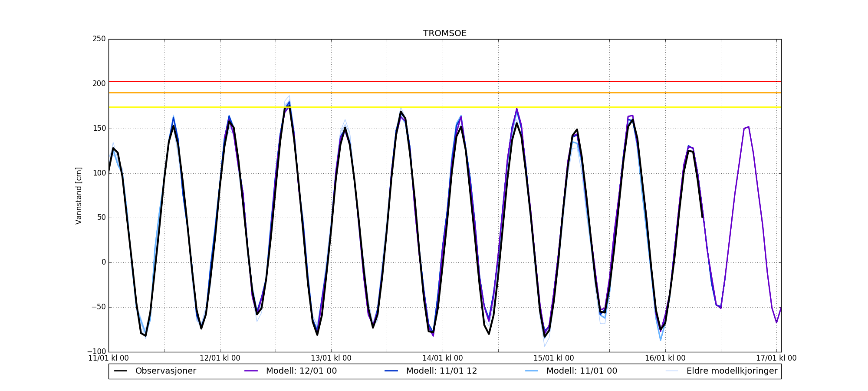This screenshot has width=868, height=391.
Task: Click the 13/01 kl 00 x-axis label
Action: click(x=331, y=358)
